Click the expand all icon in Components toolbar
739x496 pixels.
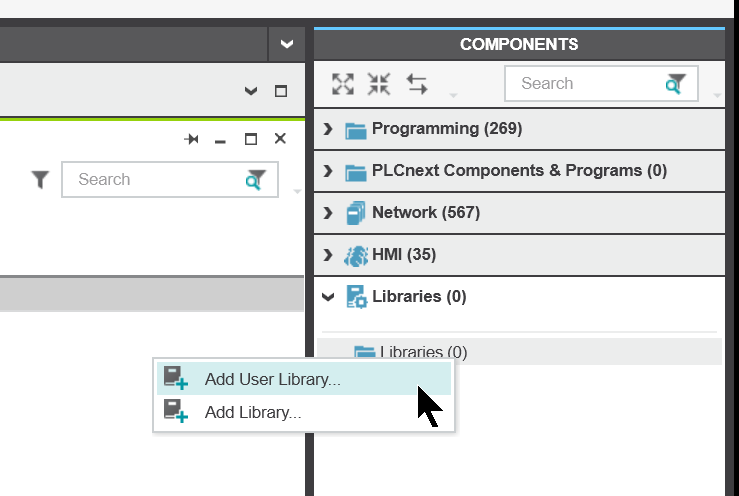[x=343, y=84]
